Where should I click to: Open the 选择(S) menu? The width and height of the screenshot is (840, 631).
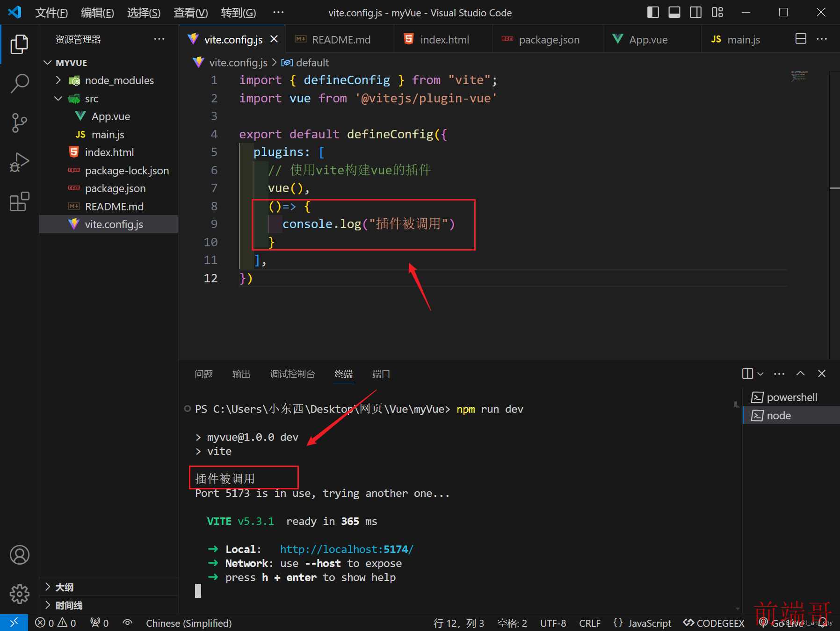(x=144, y=13)
